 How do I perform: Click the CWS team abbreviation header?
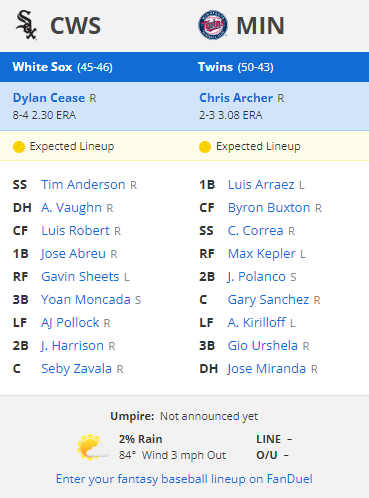click(x=75, y=26)
